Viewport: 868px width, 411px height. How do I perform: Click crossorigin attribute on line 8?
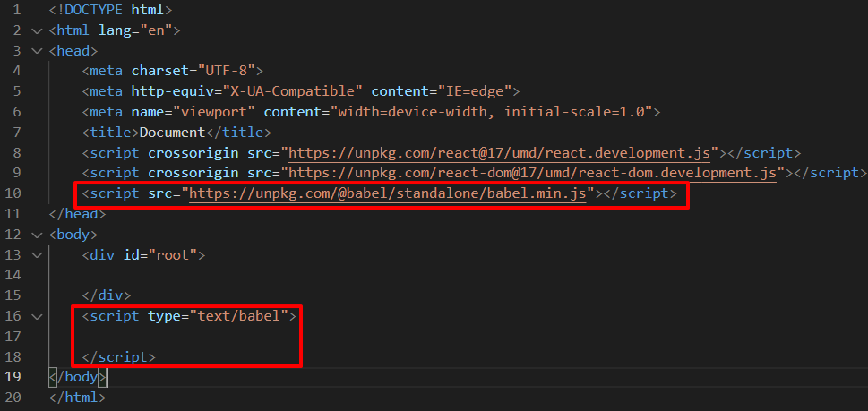[193, 153]
